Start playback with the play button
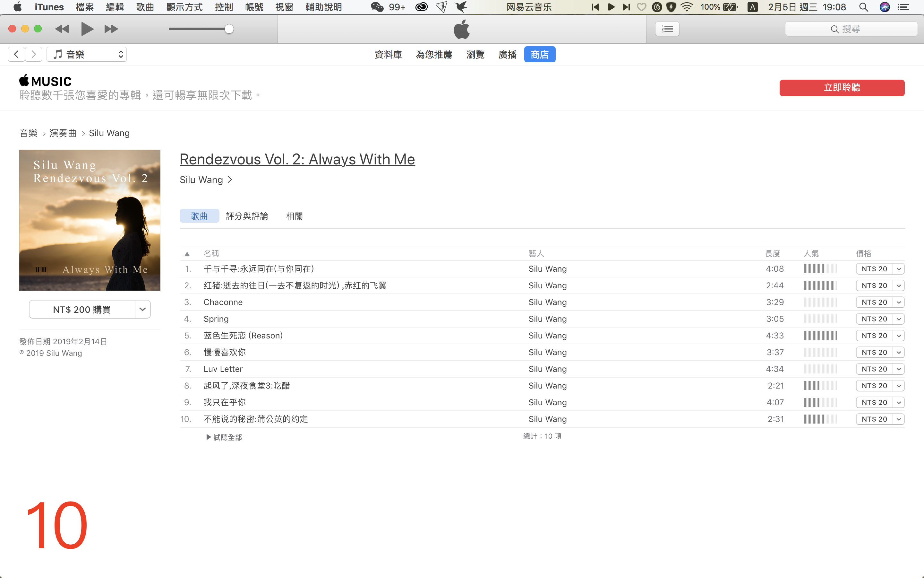The width and height of the screenshot is (924, 578). click(x=88, y=29)
